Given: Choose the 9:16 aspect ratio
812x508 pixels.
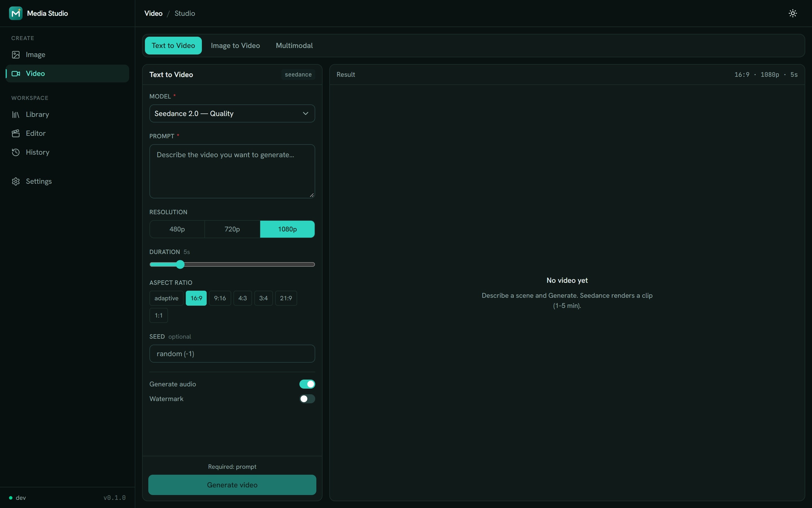Looking at the screenshot, I should pyautogui.click(x=220, y=298).
